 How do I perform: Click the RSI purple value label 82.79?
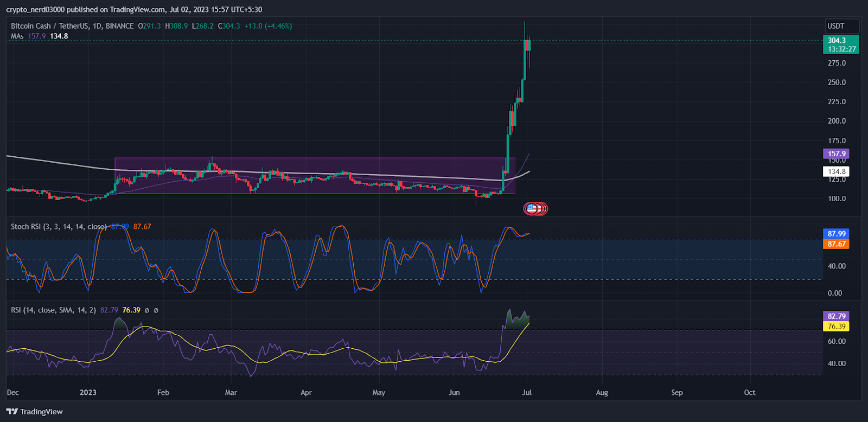click(x=836, y=316)
